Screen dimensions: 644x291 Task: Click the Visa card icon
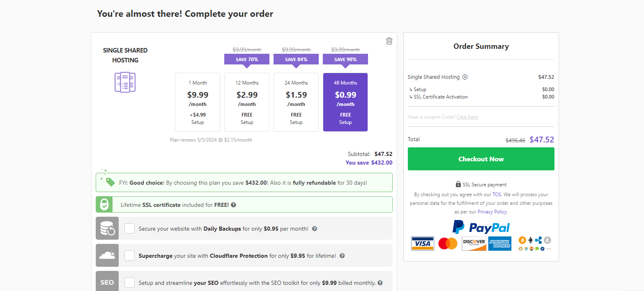[423, 243]
